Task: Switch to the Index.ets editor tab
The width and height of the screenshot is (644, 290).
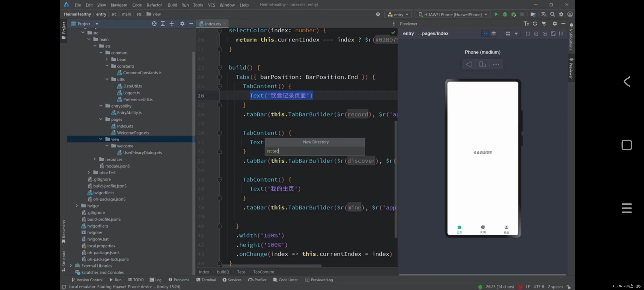Action: (213, 24)
